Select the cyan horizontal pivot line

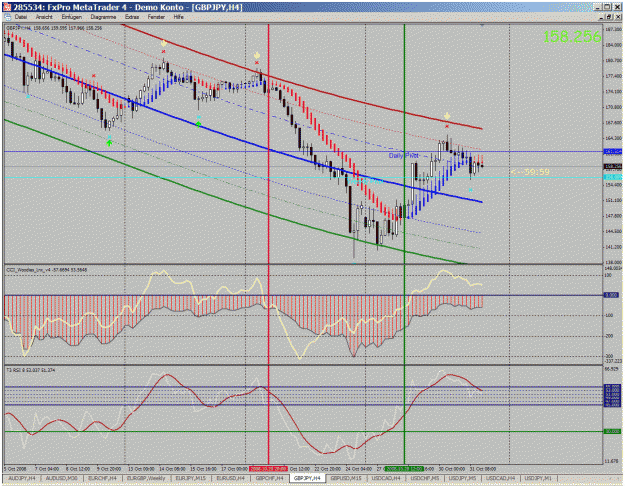point(303,177)
